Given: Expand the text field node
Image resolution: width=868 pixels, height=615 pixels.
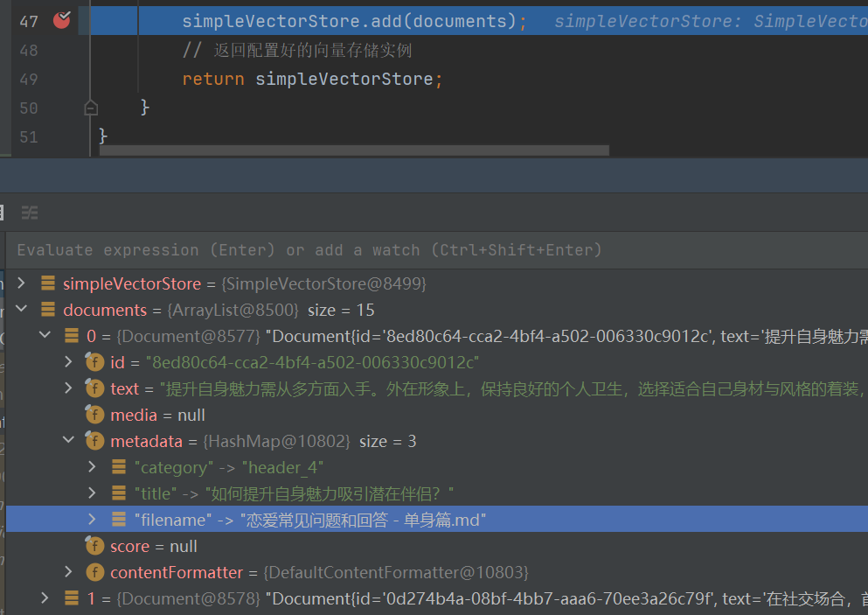Looking at the screenshot, I should pos(69,388).
